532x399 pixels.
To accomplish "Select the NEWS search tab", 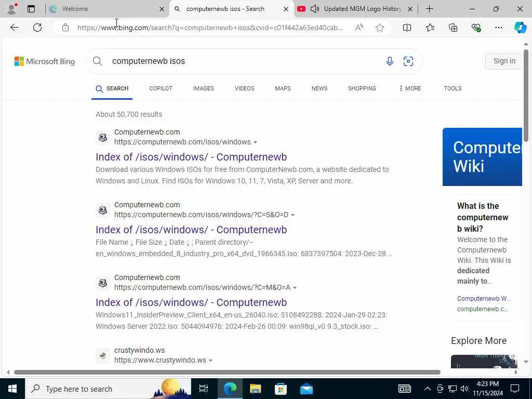I will 320,88.
